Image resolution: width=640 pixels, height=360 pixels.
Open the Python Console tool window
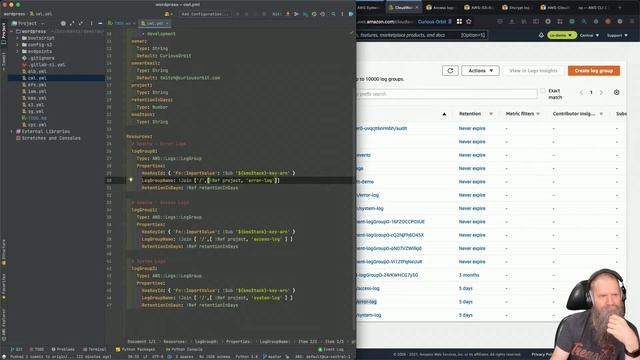coord(184,349)
